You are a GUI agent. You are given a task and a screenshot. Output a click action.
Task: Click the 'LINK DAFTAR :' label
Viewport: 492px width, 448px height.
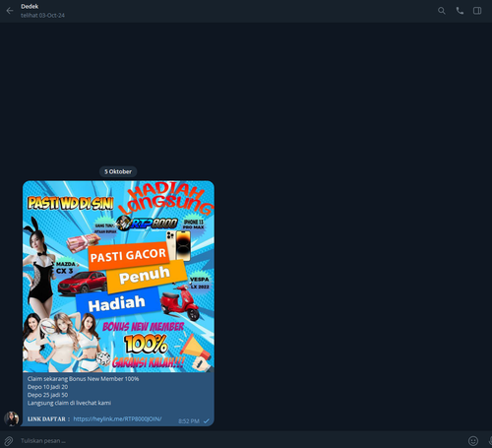coord(48,419)
